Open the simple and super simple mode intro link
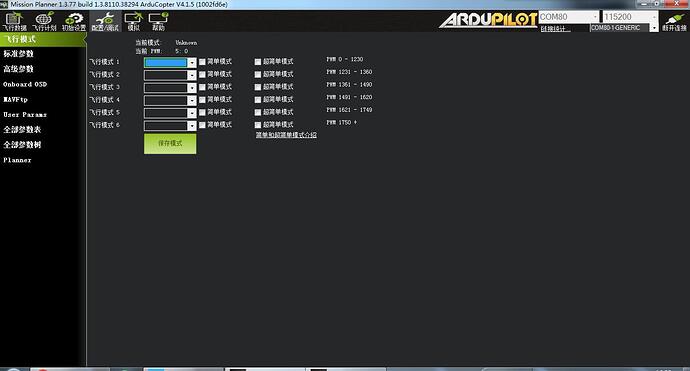 (x=286, y=135)
